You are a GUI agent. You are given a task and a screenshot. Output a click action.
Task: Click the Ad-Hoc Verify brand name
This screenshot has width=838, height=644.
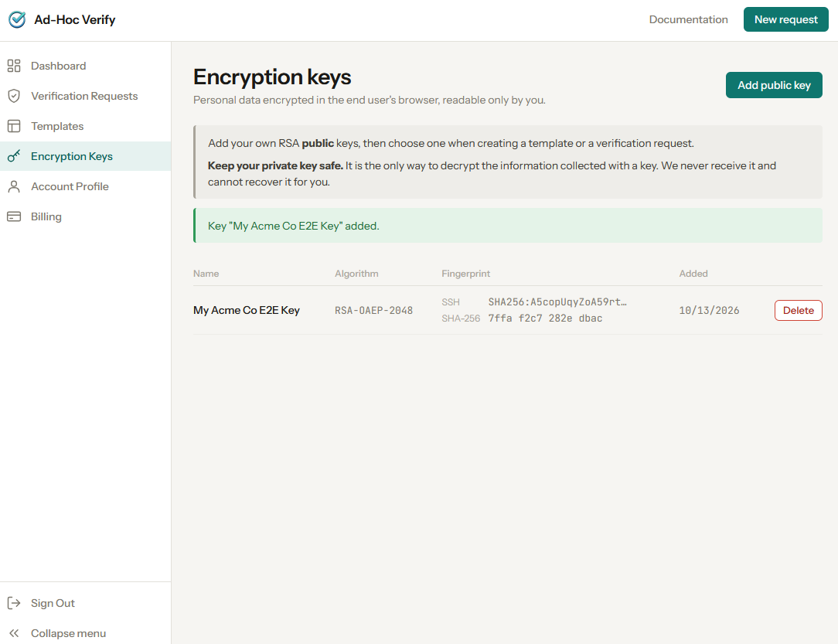[x=75, y=20]
